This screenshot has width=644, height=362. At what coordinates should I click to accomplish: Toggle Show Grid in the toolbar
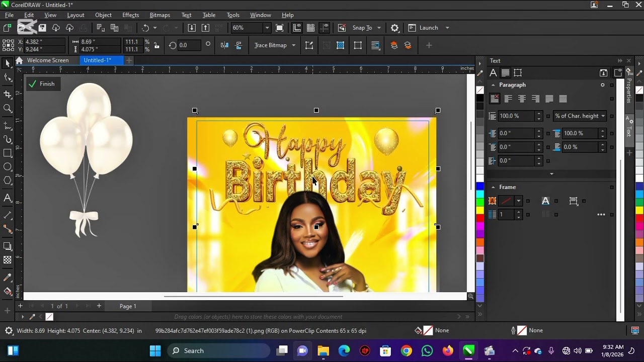(310, 28)
